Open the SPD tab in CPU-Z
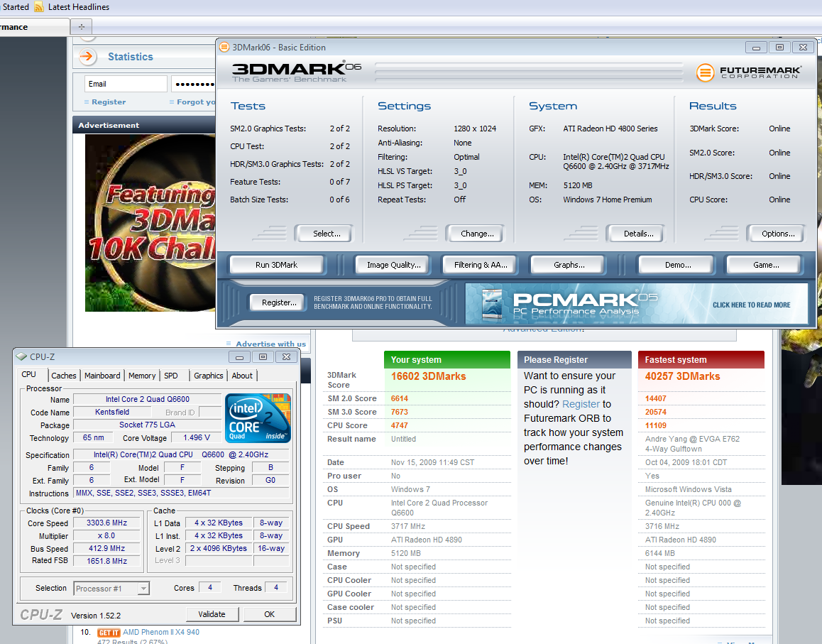Image resolution: width=822 pixels, height=644 pixels. 171,376
